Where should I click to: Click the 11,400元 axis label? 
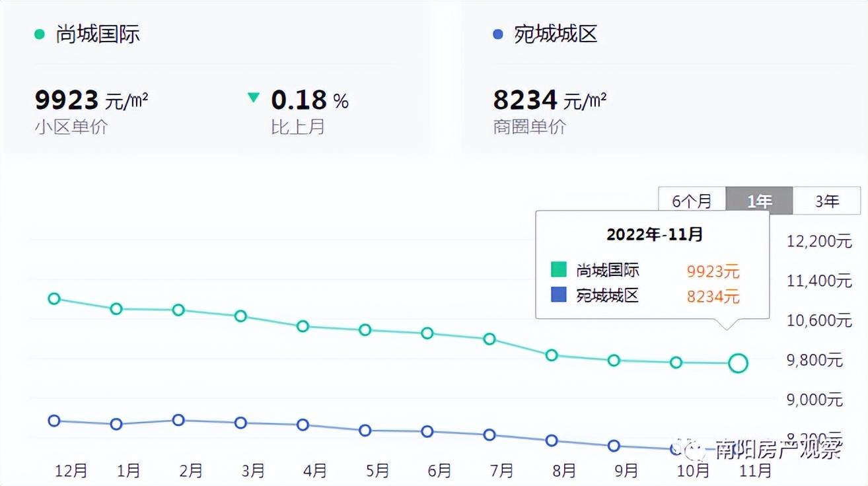(x=819, y=281)
